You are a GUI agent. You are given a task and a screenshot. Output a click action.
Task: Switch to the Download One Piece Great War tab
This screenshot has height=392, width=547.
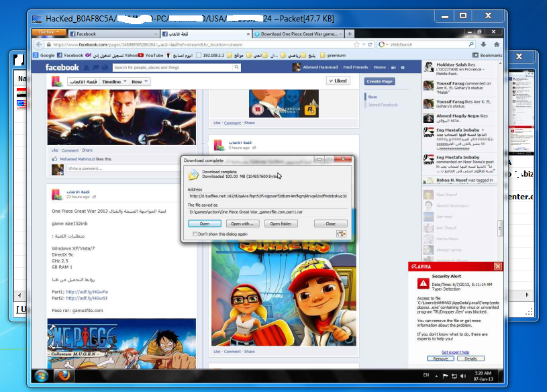299,34
